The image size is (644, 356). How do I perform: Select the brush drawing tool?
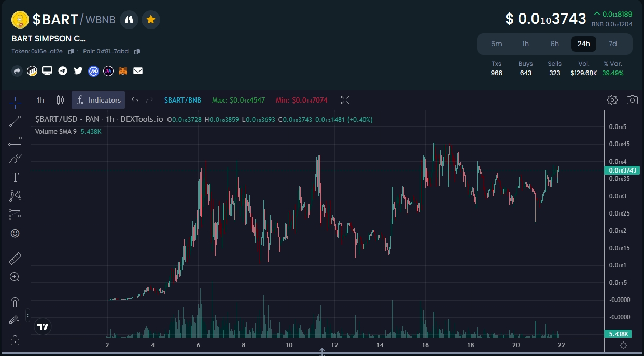16,159
